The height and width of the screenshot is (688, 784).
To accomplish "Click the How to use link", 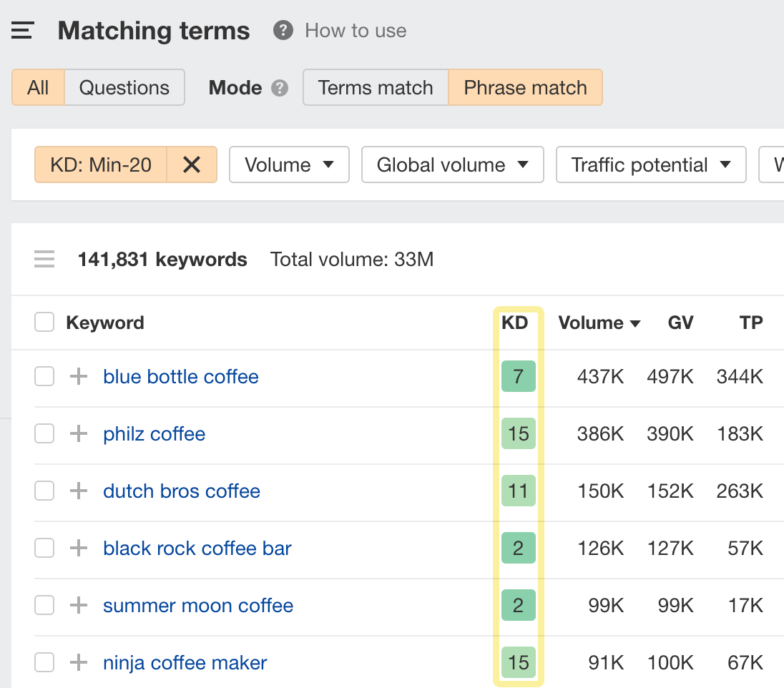I will coord(356,31).
